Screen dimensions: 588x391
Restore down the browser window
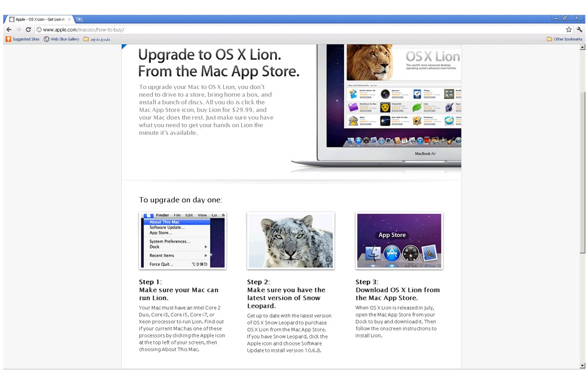[565, 18]
